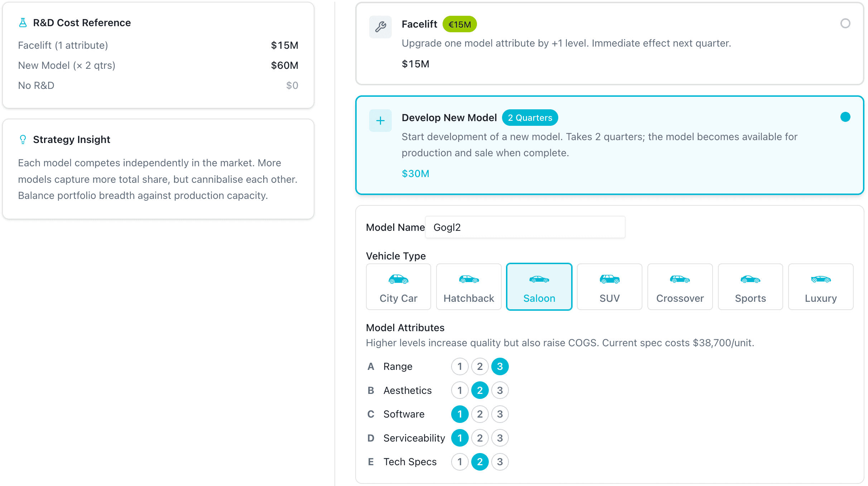
Task: Select the Develop New Model radio button
Action: point(845,117)
